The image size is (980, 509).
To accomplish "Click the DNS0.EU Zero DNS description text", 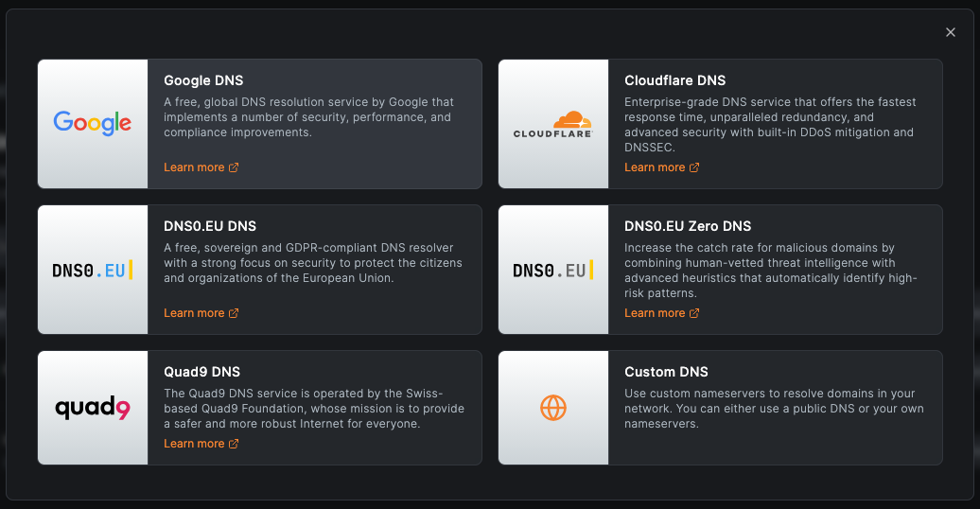I will (771, 271).
